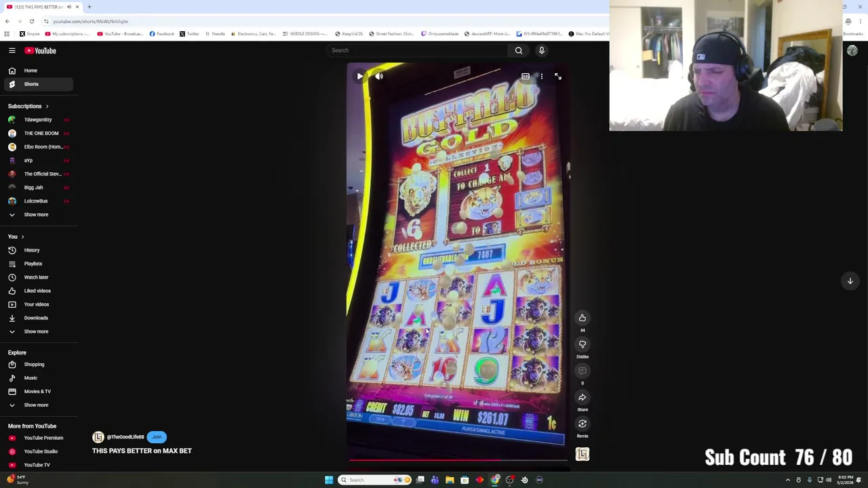Reload the browser page

[x=31, y=21]
